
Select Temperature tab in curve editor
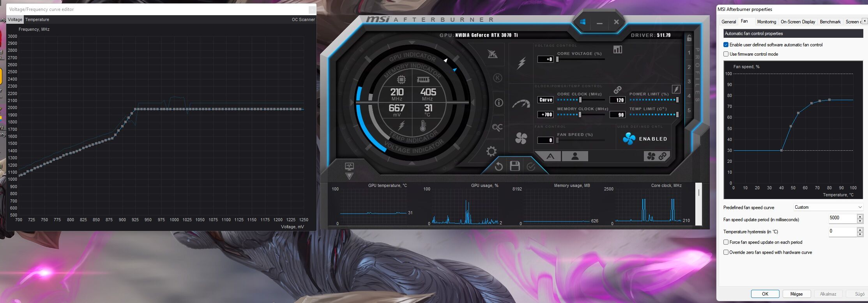[x=37, y=19]
